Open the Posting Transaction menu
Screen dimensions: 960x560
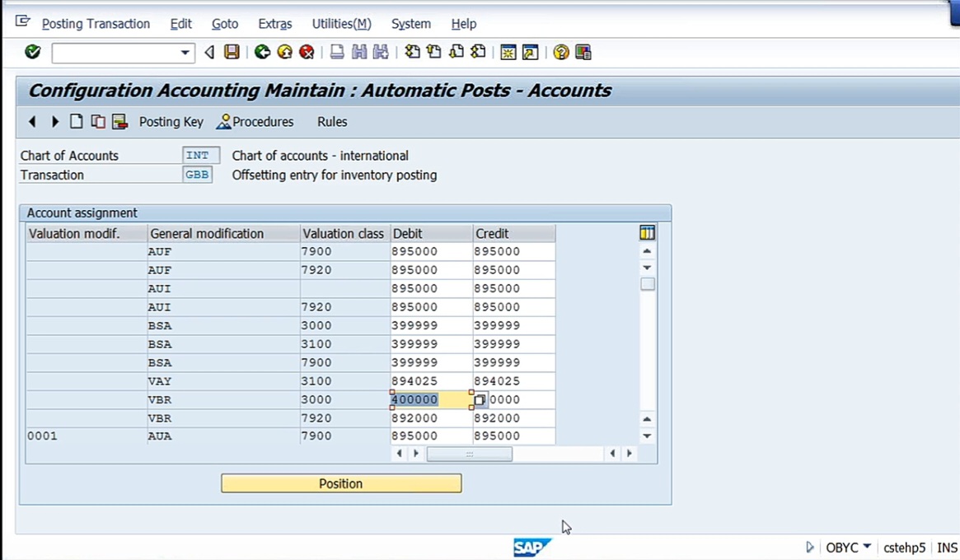[x=96, y=24]
